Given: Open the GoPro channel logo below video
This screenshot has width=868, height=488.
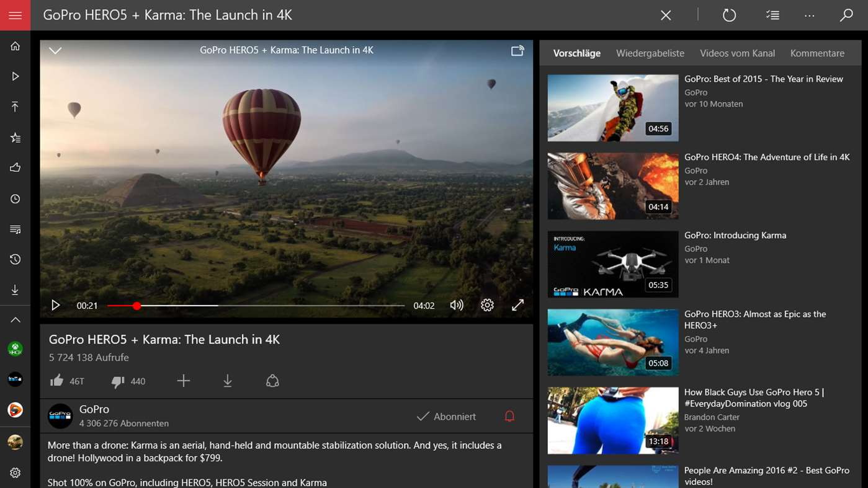Looking at the screenshot, I should point(61,415).
